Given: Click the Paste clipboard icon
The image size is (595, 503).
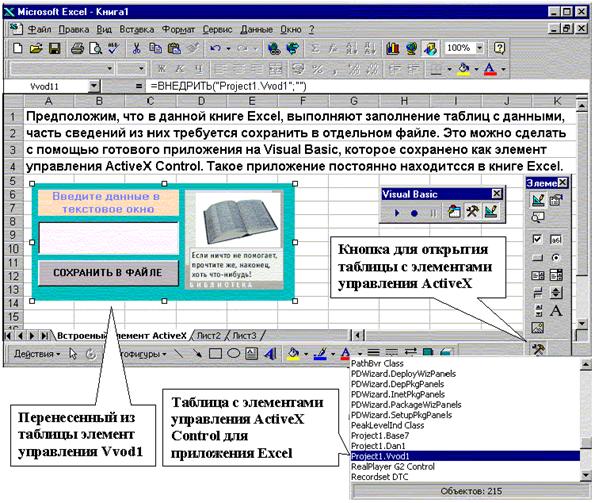Looking at the screenshot, I should pyautogui.click(x=174, y=48).
